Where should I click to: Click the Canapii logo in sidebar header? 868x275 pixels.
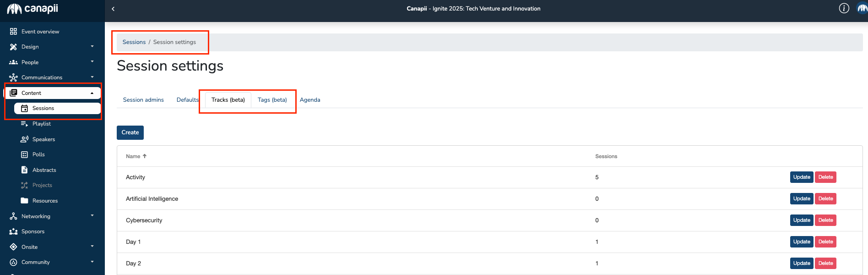[32, 9]
